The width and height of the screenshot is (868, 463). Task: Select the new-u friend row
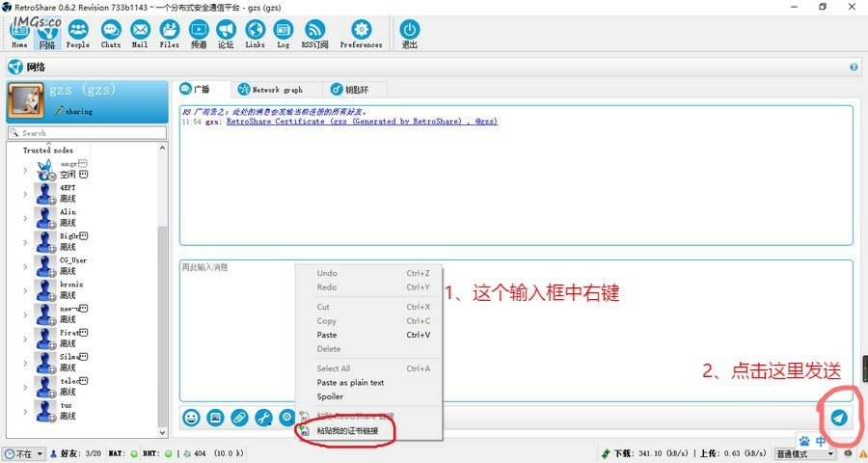[x=83, y=314]
